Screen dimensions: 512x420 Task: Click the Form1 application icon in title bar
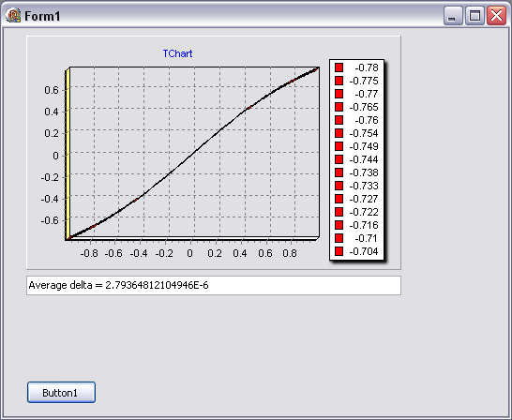click(x=13, y=15)
